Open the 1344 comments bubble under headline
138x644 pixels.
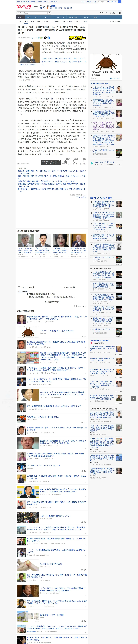pos(35,38)
